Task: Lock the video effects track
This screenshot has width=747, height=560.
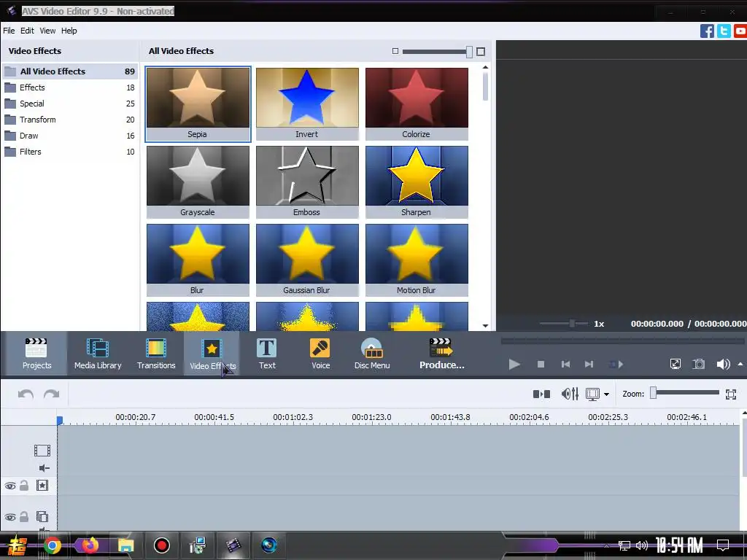Action: pos(24,485)
